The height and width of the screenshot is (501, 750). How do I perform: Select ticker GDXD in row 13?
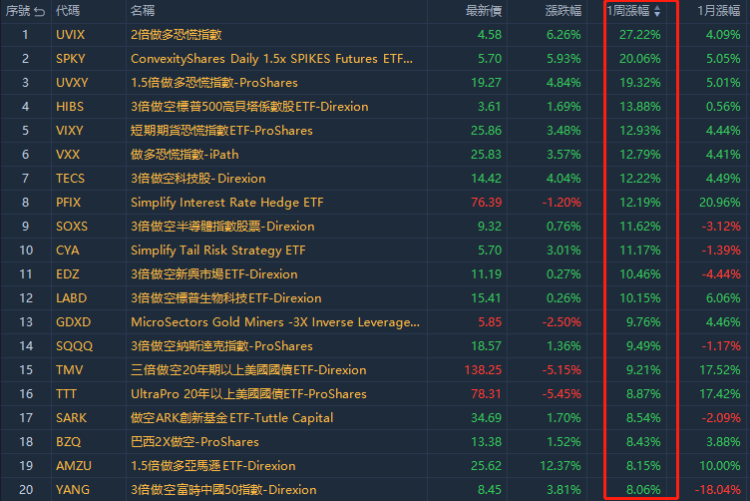pyautogui.click(x=73, y=322)
